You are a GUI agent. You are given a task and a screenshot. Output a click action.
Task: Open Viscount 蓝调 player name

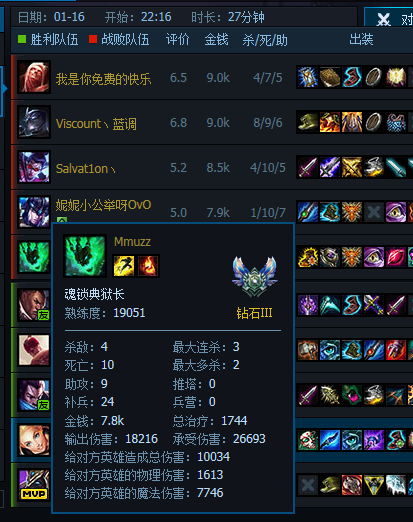click(96, 124)
